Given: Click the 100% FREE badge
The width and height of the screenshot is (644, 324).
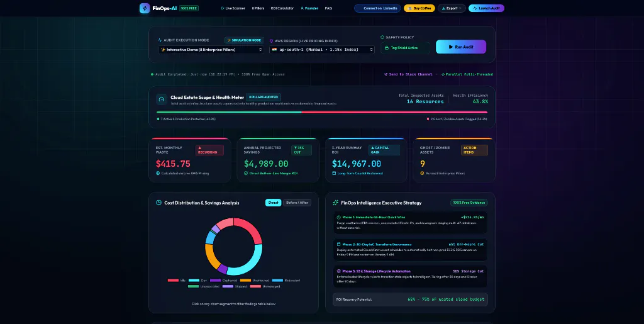Looking at the screenshot, I should tap(189, 8).
